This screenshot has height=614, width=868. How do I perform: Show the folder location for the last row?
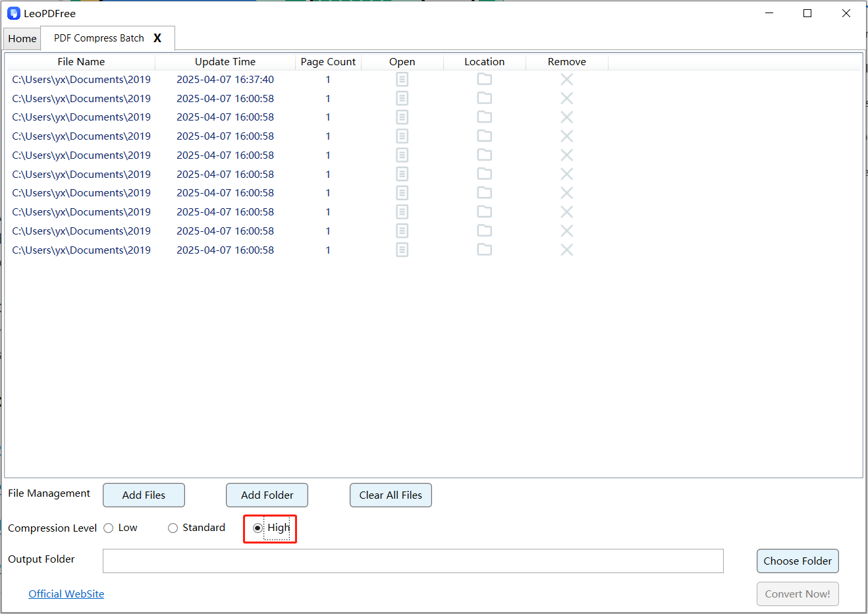tap(484, 250)
